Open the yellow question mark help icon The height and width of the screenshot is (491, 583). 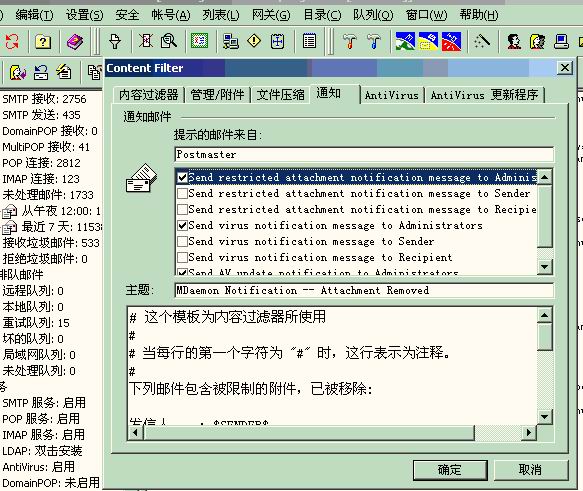click(x=43, y=41)
